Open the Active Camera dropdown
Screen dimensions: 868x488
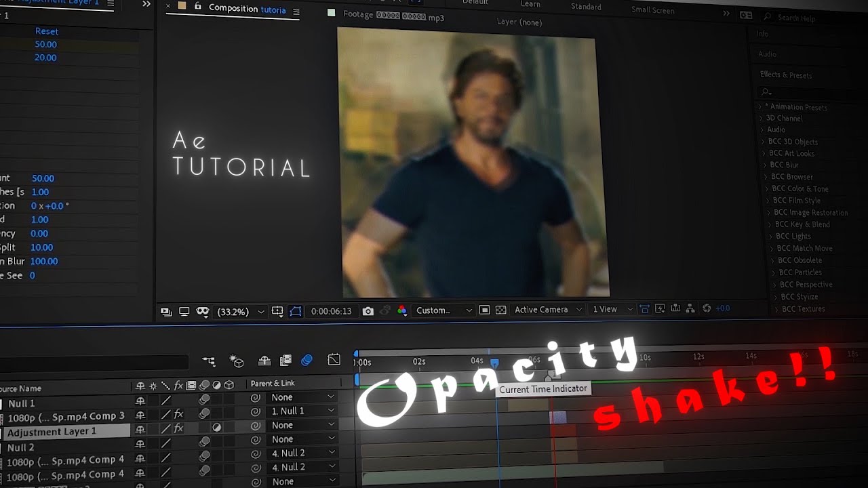[548, 310]
